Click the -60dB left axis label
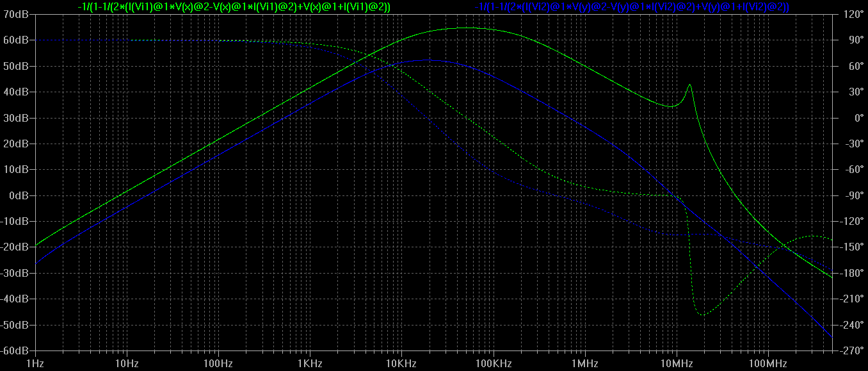The height and width of the screenshot is (371, 868). (15, 350)
